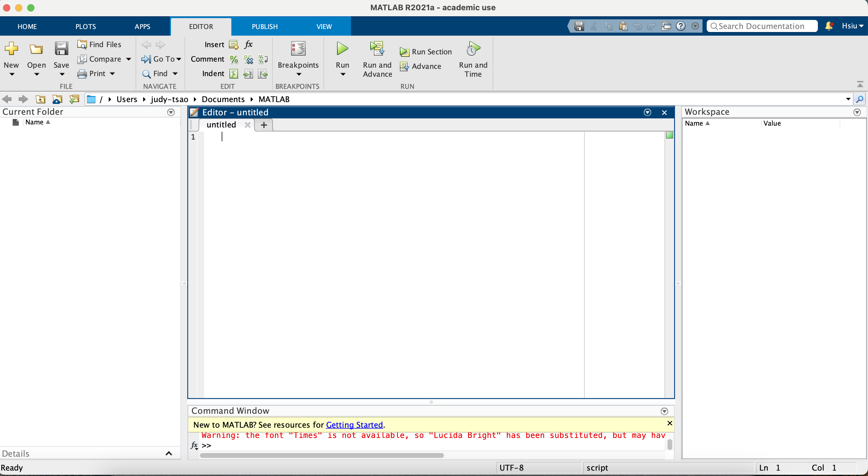Click the Insert function fx icon
The image size is (868, 476).
(248, 44)
